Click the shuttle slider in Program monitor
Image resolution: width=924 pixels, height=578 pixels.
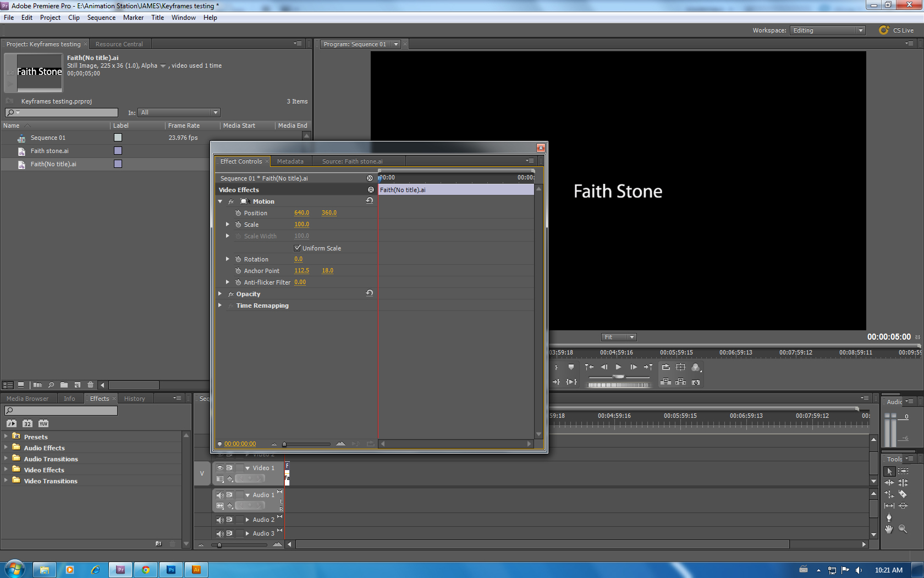click(x=619, y=377)
